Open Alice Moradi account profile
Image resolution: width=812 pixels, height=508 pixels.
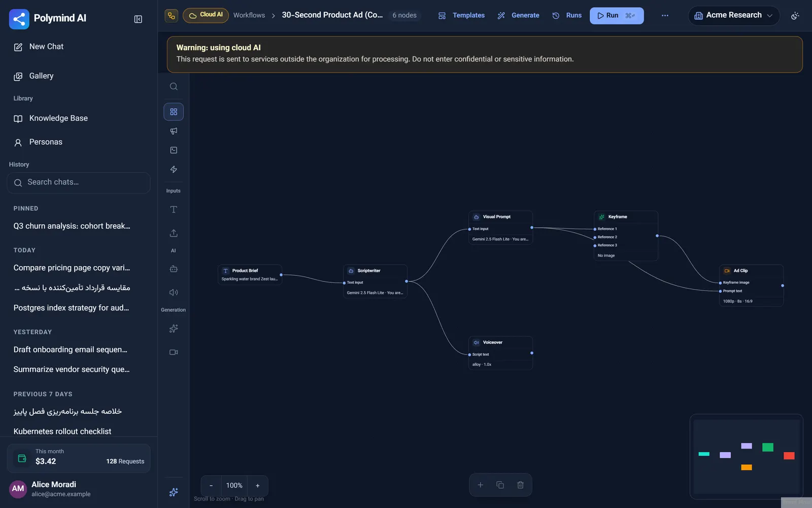pyautogui.click(x=79, y=489)
